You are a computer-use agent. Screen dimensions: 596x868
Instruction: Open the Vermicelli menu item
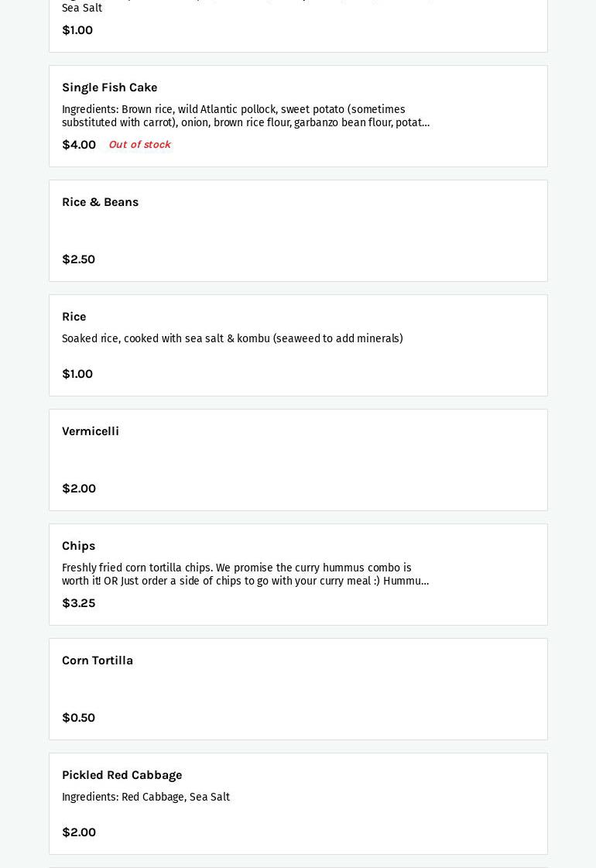click(x=91, y=431)
